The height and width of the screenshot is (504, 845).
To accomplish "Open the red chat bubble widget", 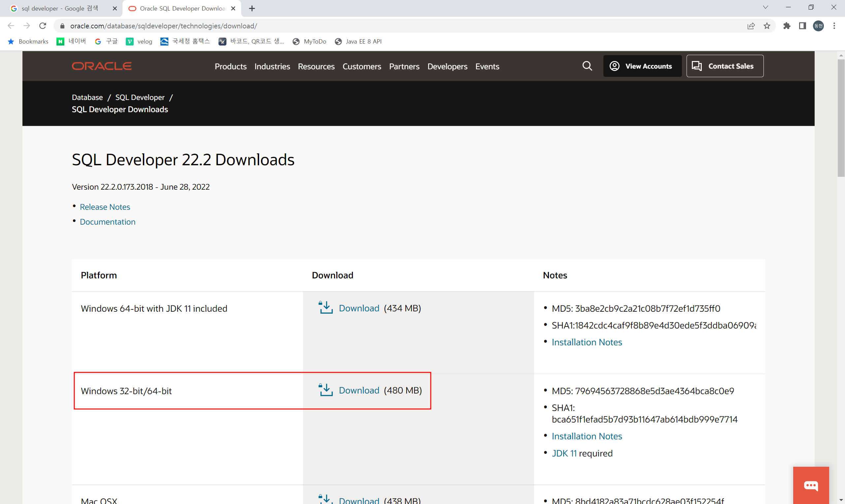I will (811, 485).
